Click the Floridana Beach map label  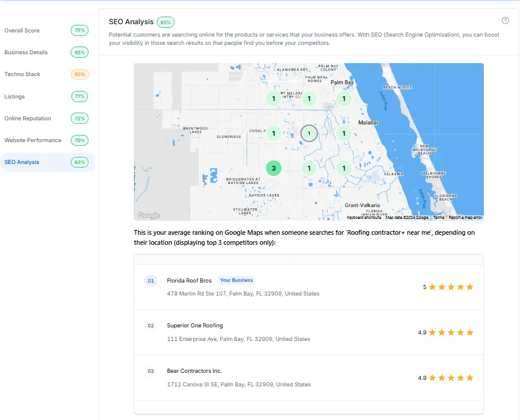(x=445, y=198)
